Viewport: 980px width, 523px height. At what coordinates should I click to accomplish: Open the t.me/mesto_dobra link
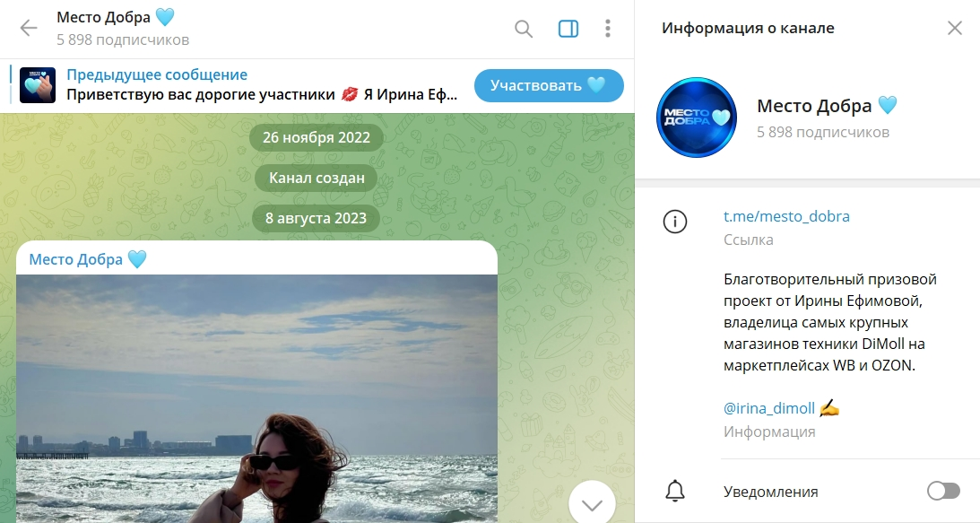click(786, 216)
